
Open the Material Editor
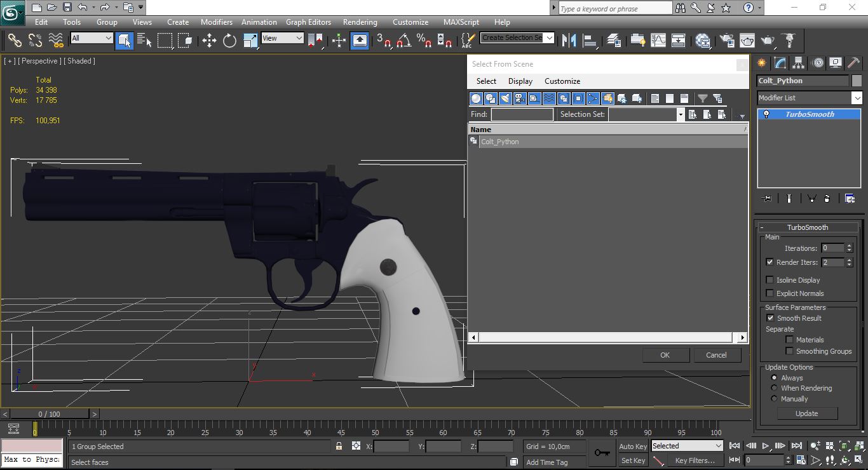(x=703, y=41)
